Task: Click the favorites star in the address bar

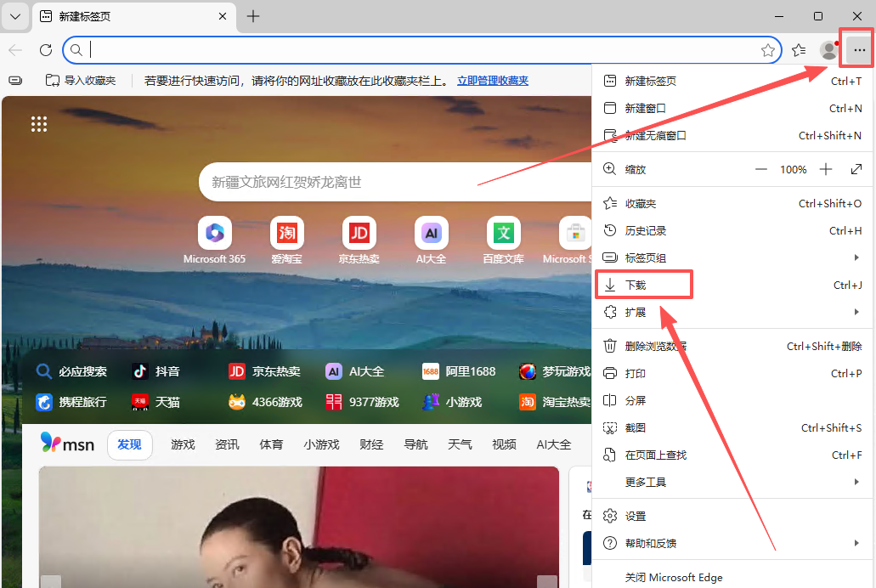Action: (x=768, y=50)
